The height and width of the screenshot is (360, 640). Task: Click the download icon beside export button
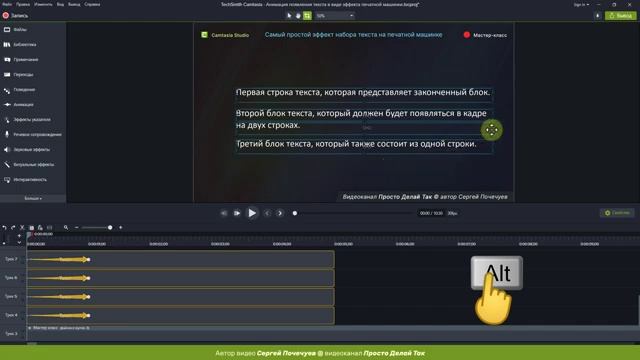click(x=598, y=16)
